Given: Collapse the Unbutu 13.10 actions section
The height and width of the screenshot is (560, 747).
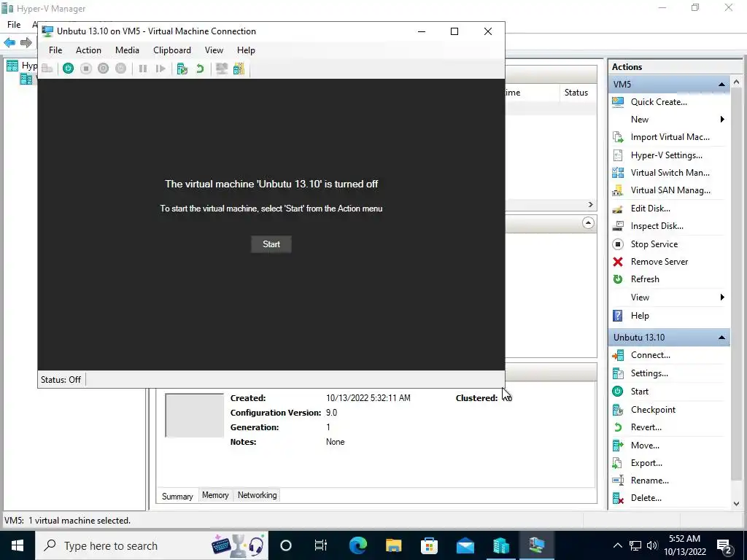Looking at the screenshot, I should point(721,338).
